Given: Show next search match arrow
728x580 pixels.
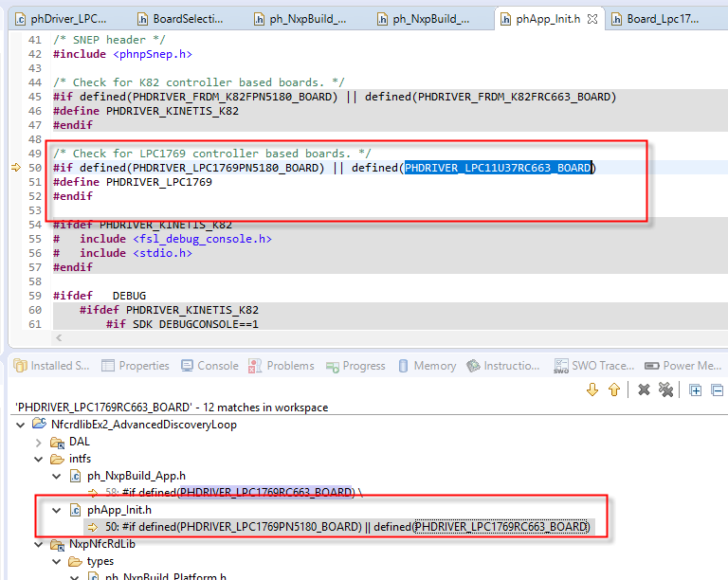Looking at the screenshot, I should (x=592, y=390).
